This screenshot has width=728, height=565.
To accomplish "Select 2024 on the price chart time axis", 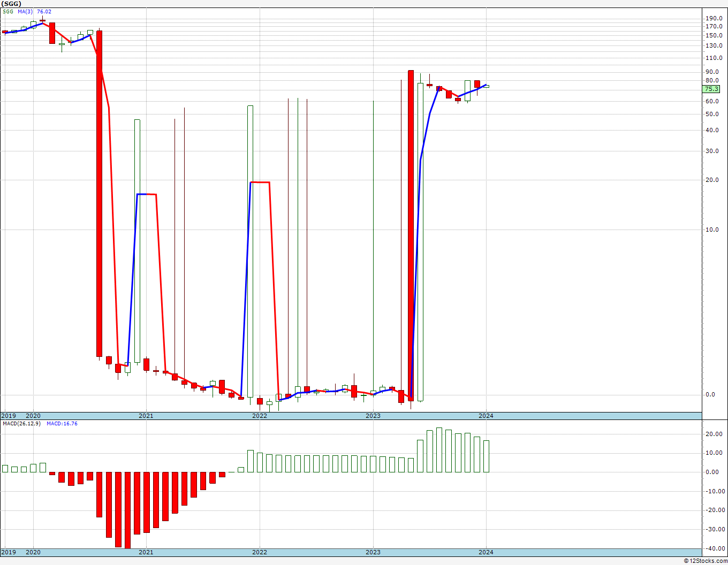I will tap(486, 416).
